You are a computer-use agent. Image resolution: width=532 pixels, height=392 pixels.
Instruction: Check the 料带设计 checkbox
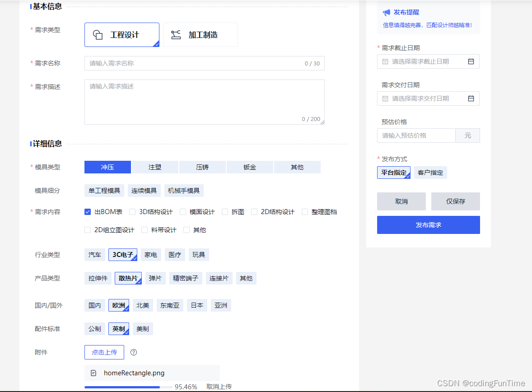pos(145,230)
